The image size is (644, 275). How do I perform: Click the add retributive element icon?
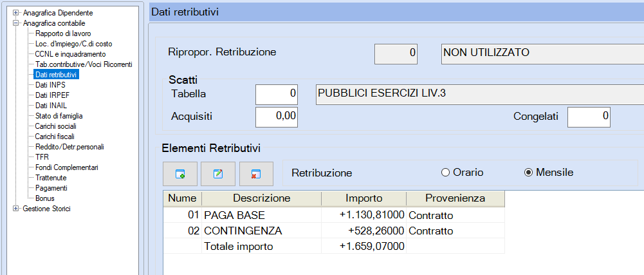tap(180, 174)
